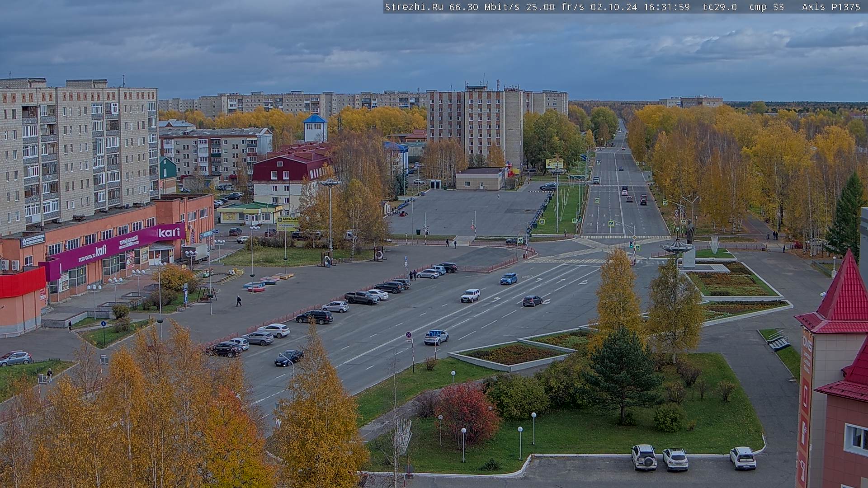Click the "tc29.0" overlay value

click(x=720, y=7)
